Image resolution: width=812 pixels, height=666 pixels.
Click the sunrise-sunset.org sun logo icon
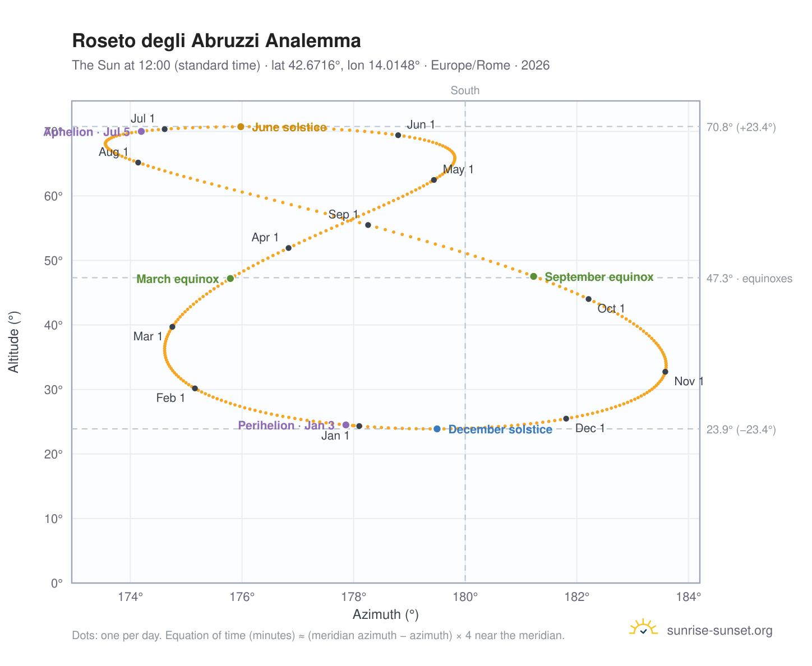point(643,628)
